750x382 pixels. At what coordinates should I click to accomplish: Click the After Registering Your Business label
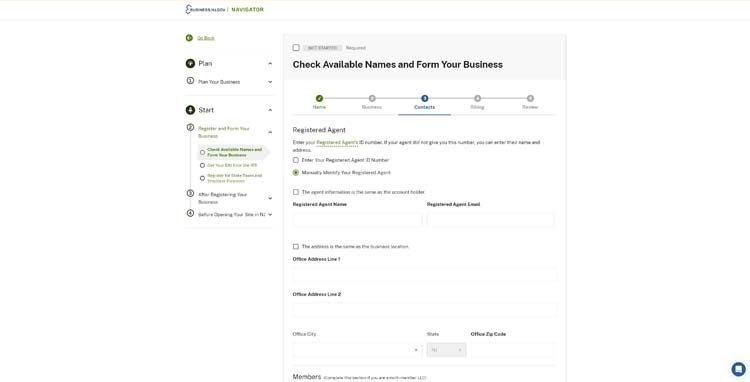click(x=222, y=198)
